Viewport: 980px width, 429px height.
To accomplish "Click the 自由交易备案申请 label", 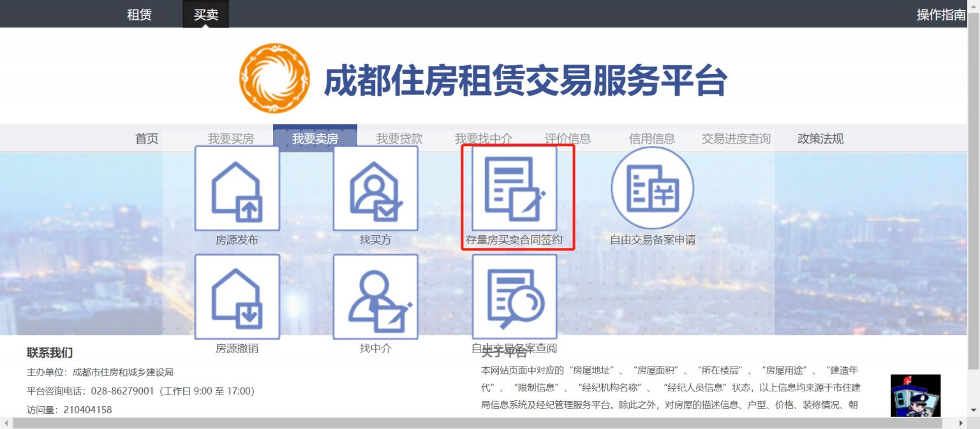I will (x=653, y=240).
